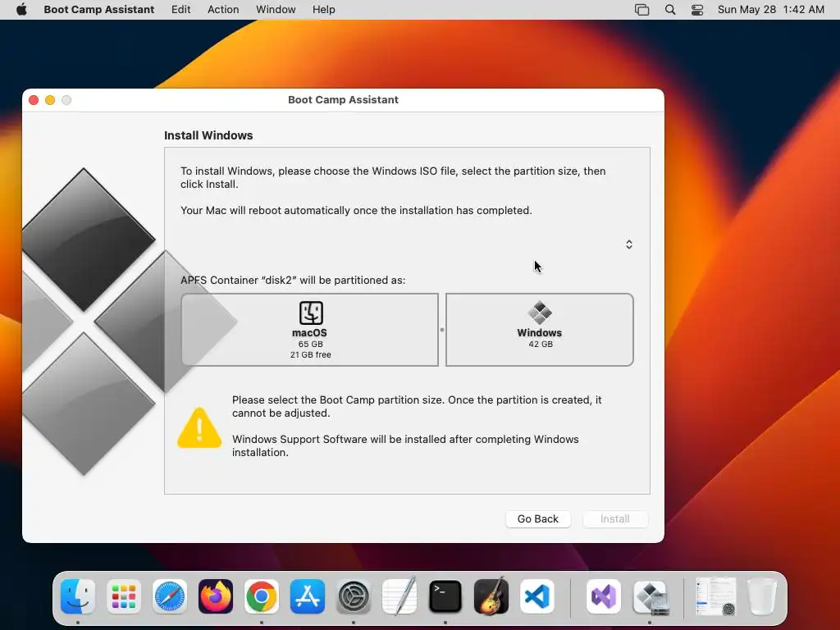The width and height of the screenshot is (840, 630).
Task: Launch Visual Studio from the Dock
Action: click(604, 596)
